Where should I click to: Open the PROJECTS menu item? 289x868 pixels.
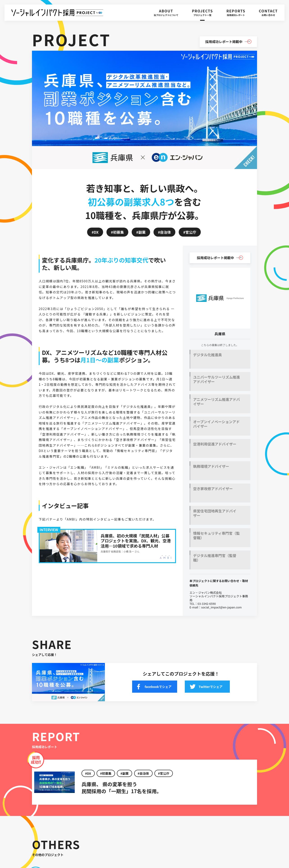(202, 13)
